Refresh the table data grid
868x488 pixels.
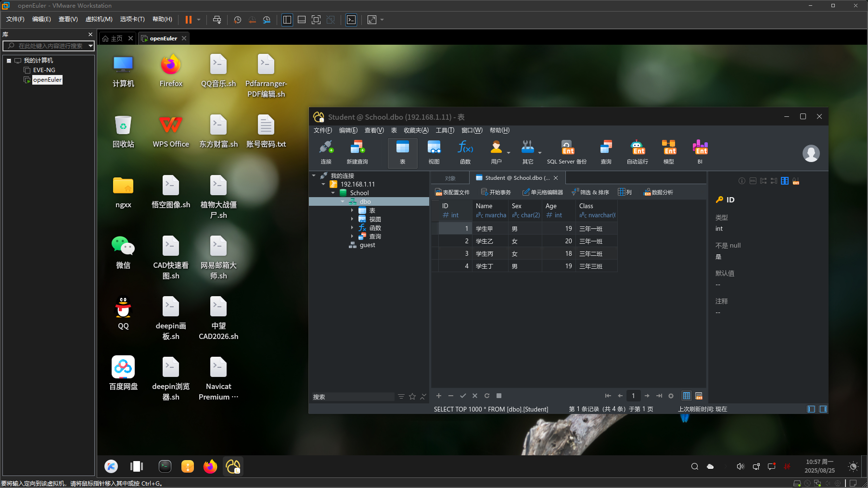pos(487,396)
